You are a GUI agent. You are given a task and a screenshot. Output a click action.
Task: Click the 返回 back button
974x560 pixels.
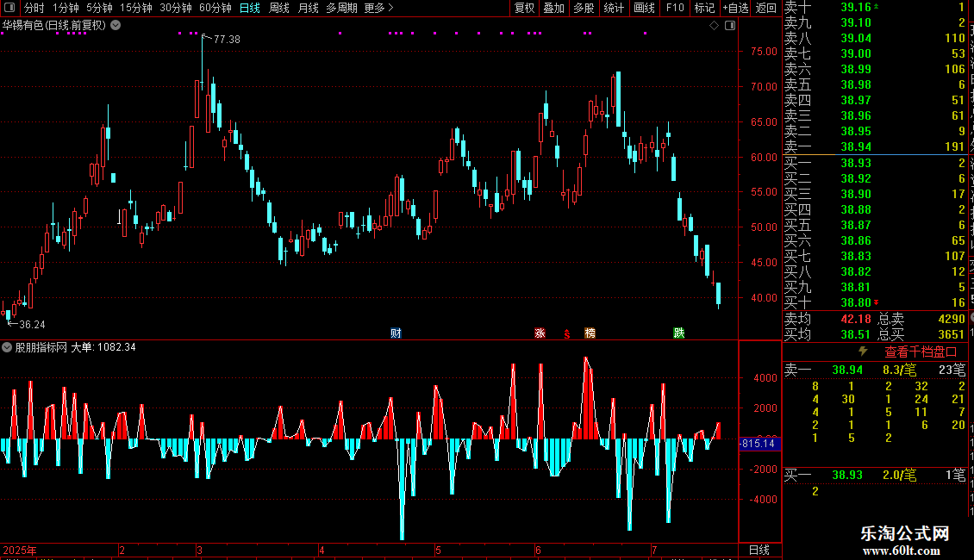(x=766, y=8)
